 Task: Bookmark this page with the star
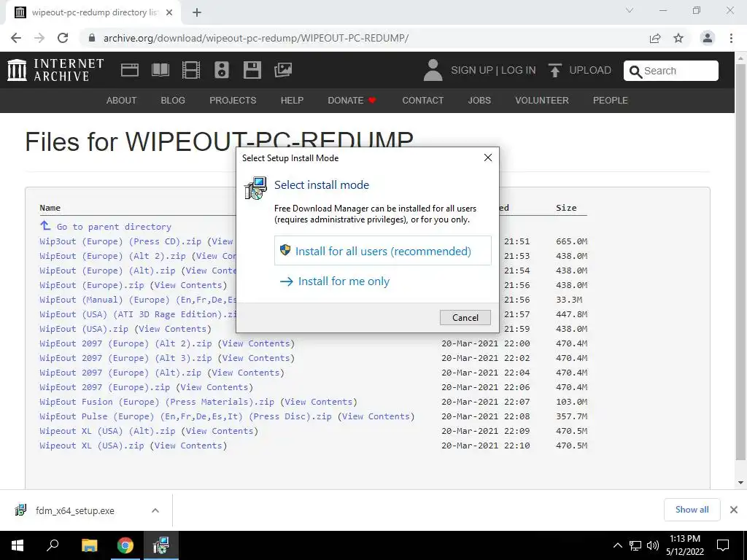click(x=678, y=38)
